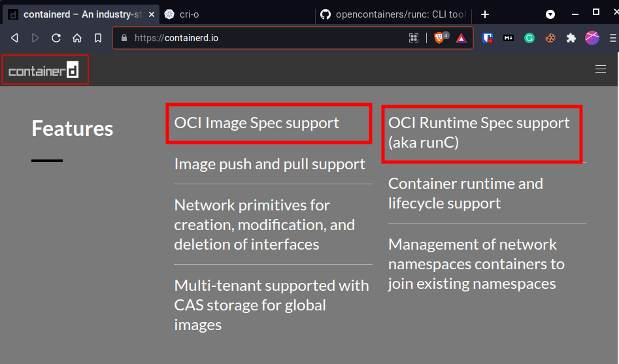Close the containerd tab
The height and width of the screenshot is (364, 619).
152,14
